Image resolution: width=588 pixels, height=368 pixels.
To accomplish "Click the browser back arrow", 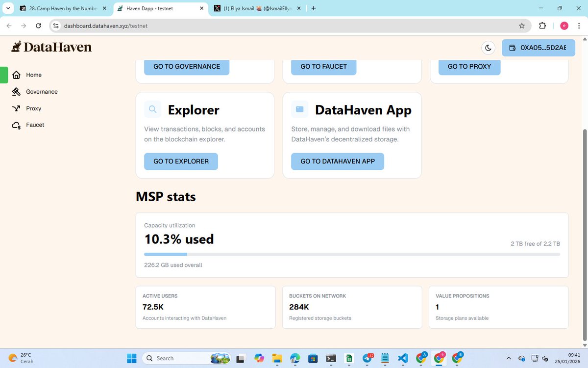I will click(x=9, y=26).
